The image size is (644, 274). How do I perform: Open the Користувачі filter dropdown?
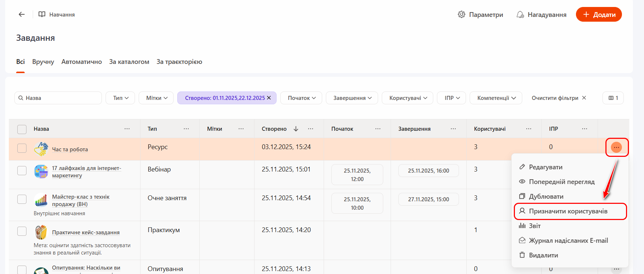point(407,98)
